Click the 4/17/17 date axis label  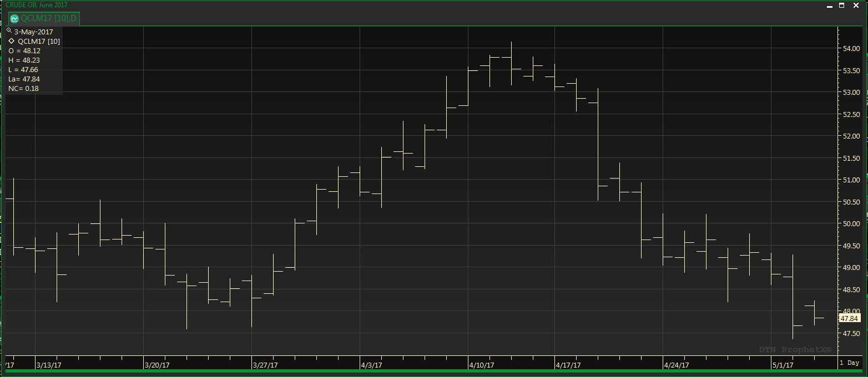point(568,365)
